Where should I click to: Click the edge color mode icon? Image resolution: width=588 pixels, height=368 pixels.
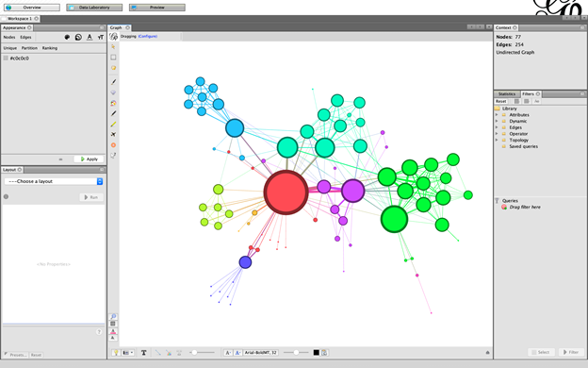click(x=169, y=353)
